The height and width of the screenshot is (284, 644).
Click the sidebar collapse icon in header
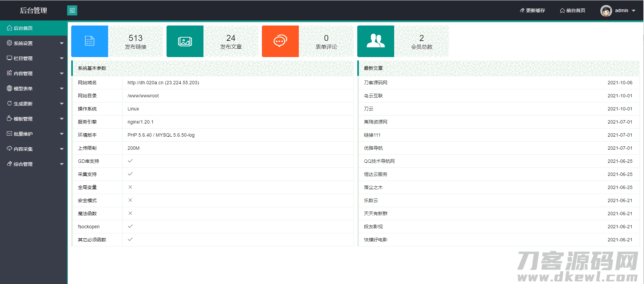click(x=72, y=10)
